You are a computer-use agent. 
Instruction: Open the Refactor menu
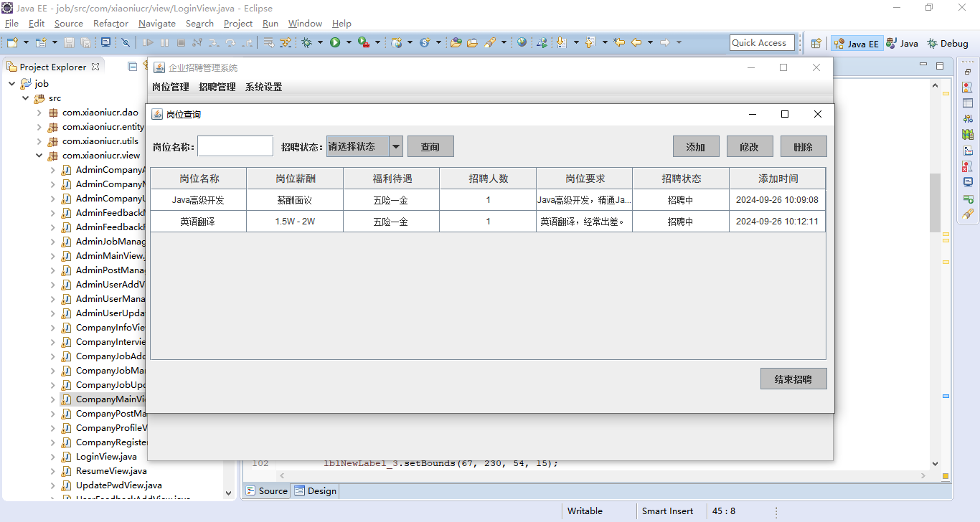pos(110,24)
